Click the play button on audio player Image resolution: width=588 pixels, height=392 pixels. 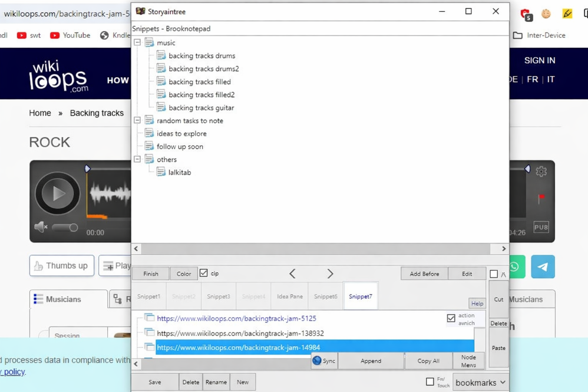57,193
